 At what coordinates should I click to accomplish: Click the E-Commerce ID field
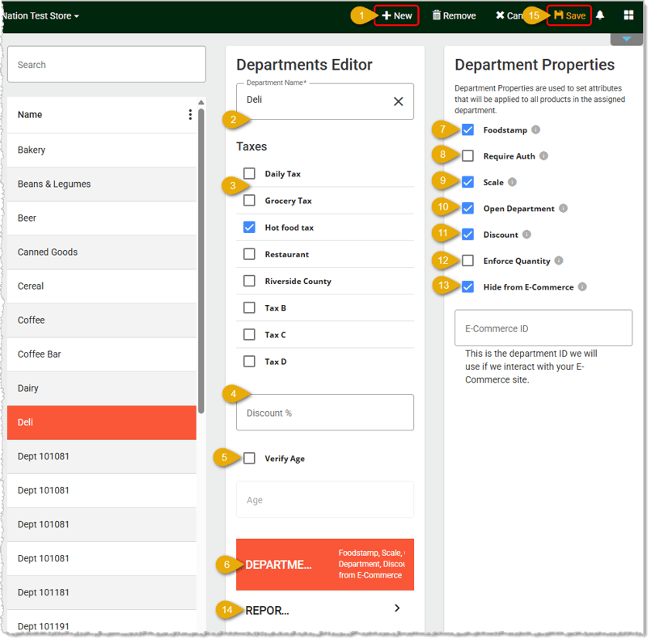pos(543,328)
